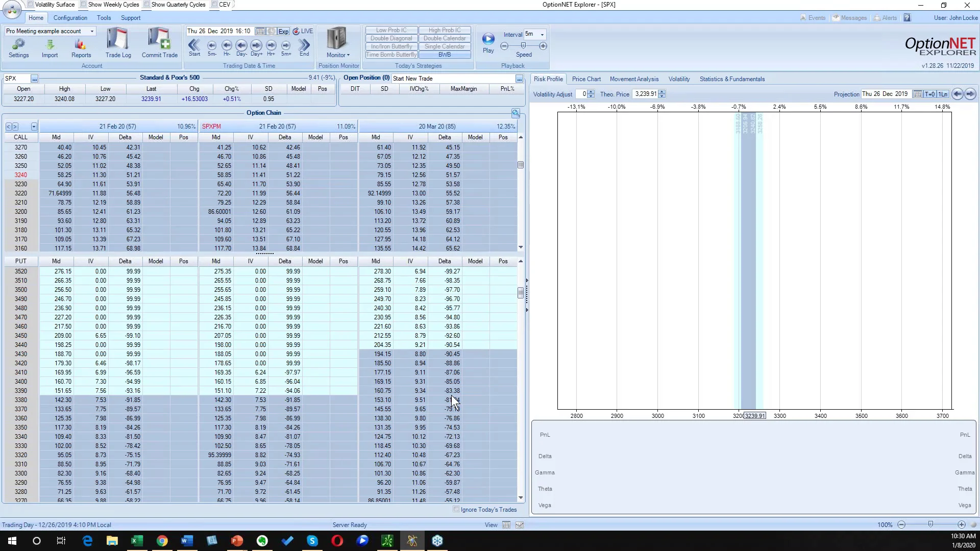Jump to Start of trading day

[x=194, y=47]
